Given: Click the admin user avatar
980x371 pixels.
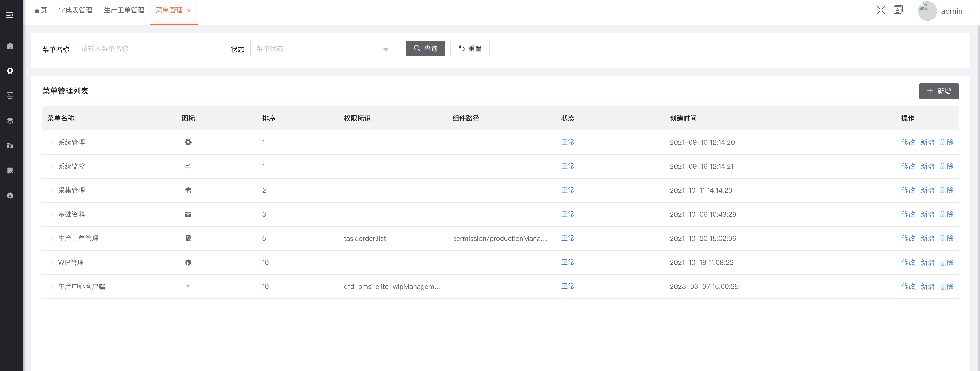Looking at the screenshot, I should coord(927,11).
